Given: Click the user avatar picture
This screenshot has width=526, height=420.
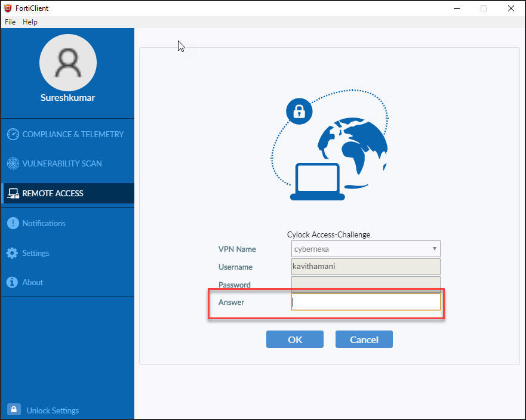Looking at the screenshot, I should (68, 63).
